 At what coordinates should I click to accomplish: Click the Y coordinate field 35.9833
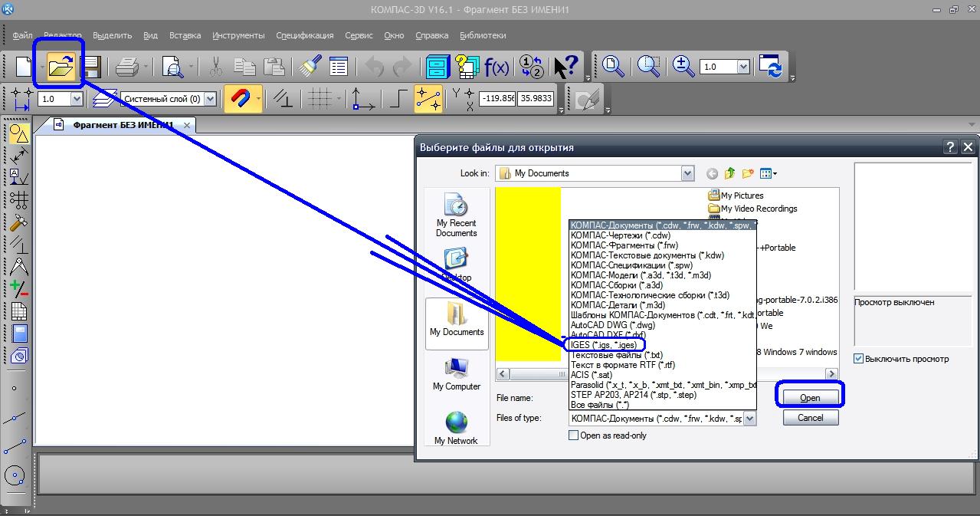pyautogui.click(x=536, y=99)
